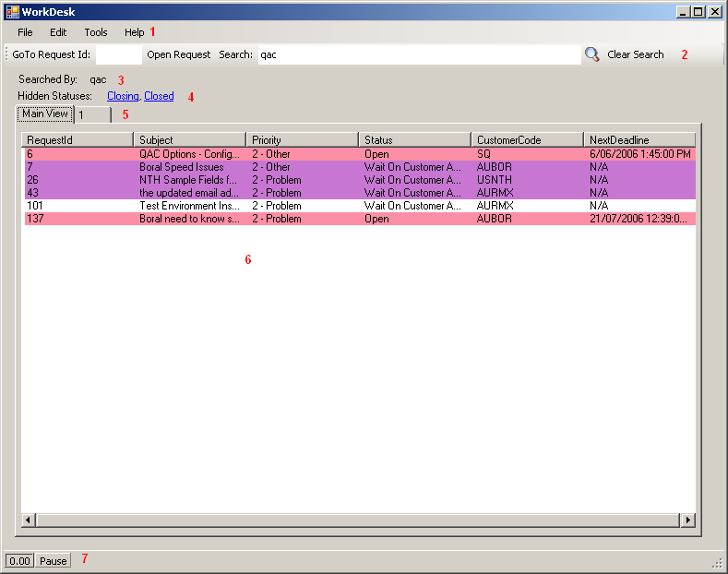Show the hidden Closing status link
Image resolution: width=728 pixels, height=574 pixels.
123,96
